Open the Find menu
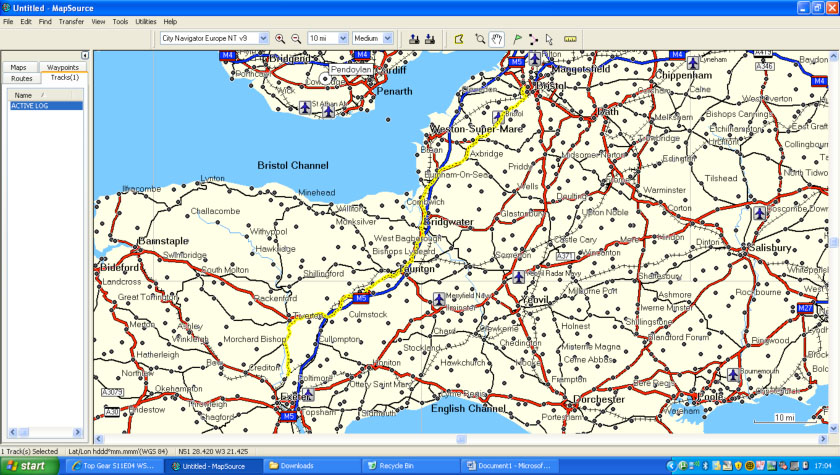 point(45,22)
